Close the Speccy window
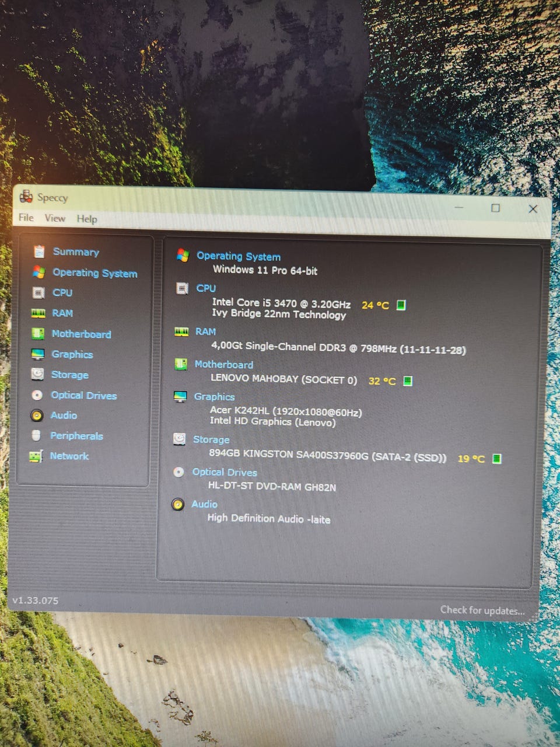This screenshot has height=747, width=560. pyautogui.click(x=533, y=208)
